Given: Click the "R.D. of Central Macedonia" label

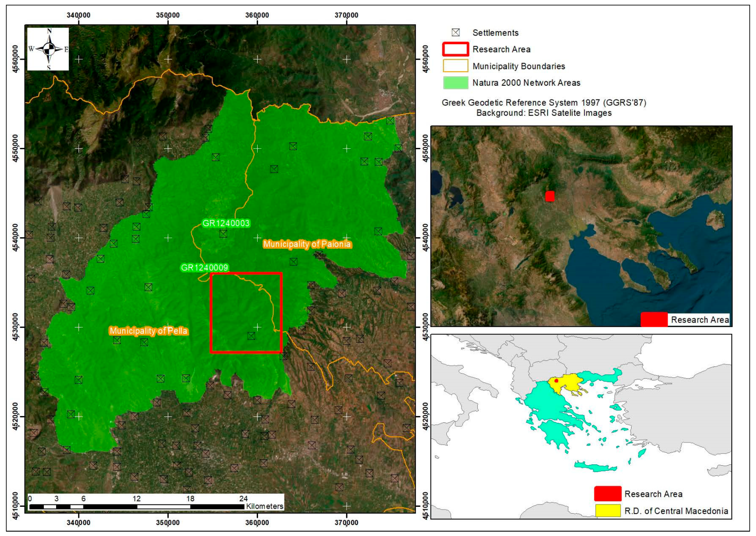Looking at the screenshot, I should 676,511.
